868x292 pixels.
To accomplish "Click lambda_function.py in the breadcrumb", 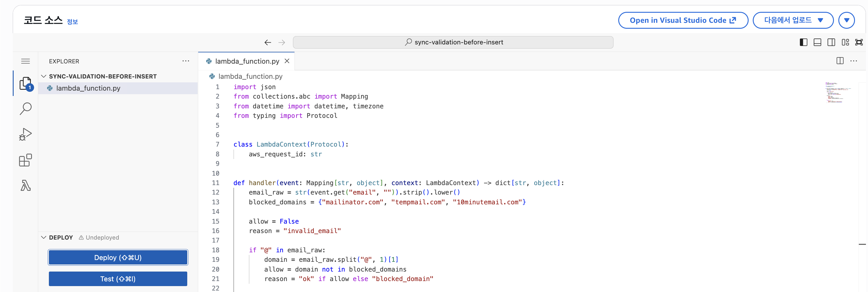I will 250,76.
